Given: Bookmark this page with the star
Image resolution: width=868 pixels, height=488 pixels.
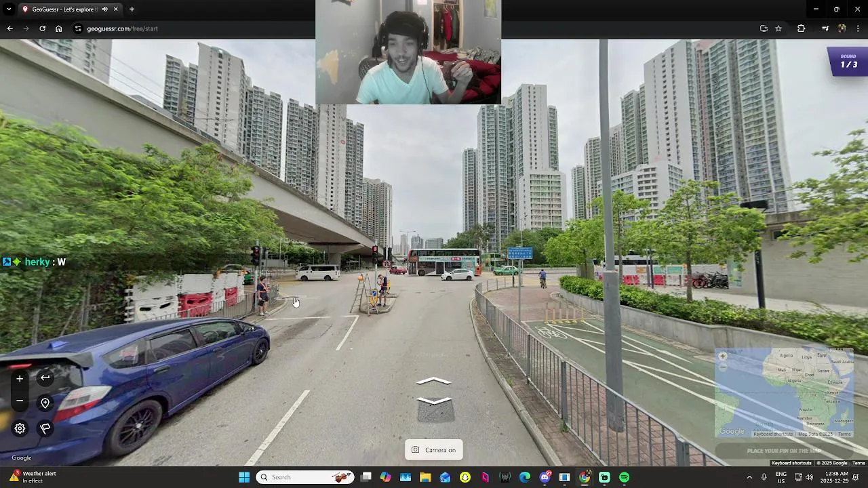Looking at the screenshot, I should (x=778, y=28).
